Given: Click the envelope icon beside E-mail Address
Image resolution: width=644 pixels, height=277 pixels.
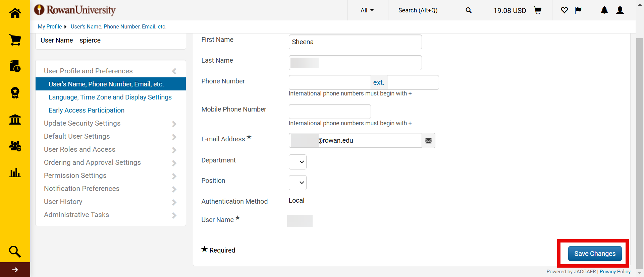Looking at the screenshot, I should (428, 141).
